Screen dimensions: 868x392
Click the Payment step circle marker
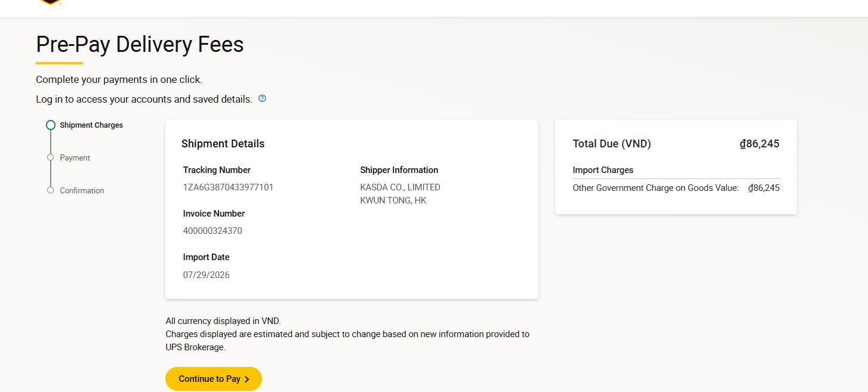tap(51, 158)
